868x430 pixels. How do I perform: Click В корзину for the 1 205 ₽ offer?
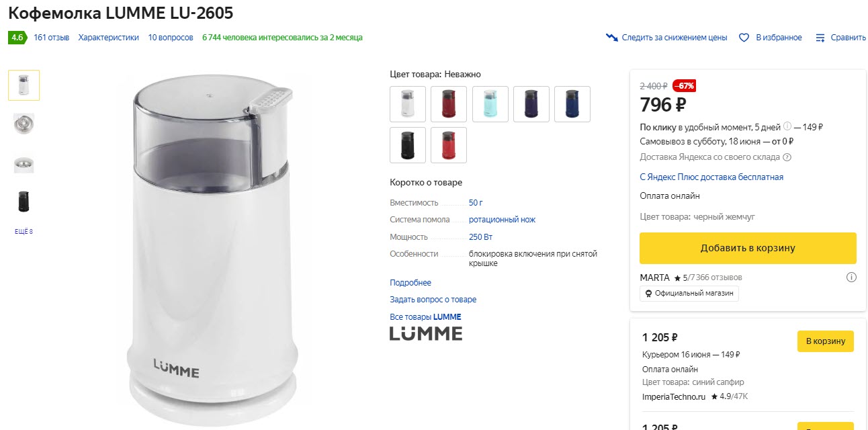point(825,341)
